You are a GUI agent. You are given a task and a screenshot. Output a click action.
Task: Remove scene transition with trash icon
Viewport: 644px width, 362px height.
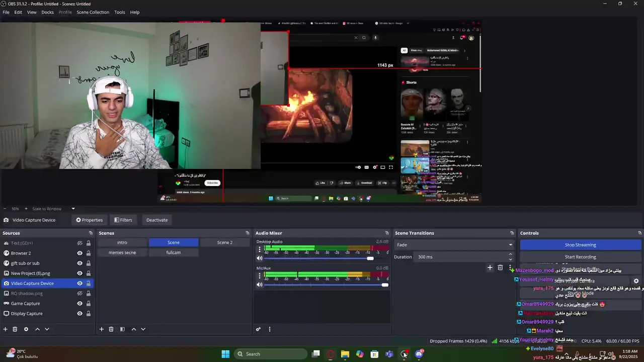click(x=500, y=267)
